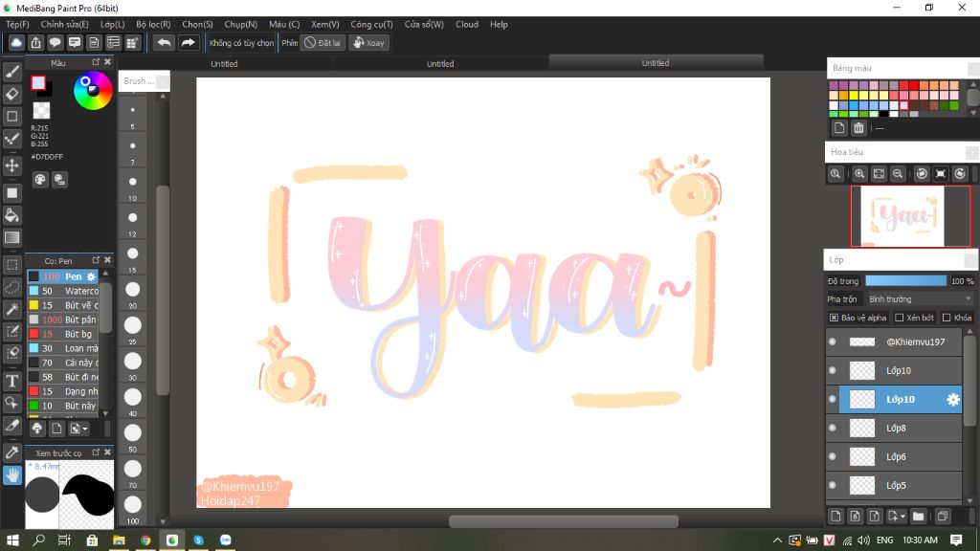Open the Tệp(F) menu
Image resolution: width=980 pixels, height=551 pixels.
17,24
